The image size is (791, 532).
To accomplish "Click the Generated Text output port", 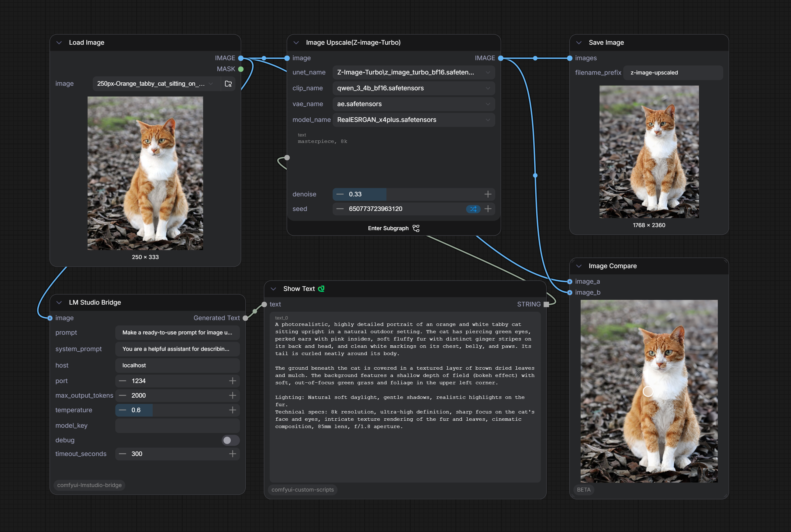I will click(x=246, y=318).
